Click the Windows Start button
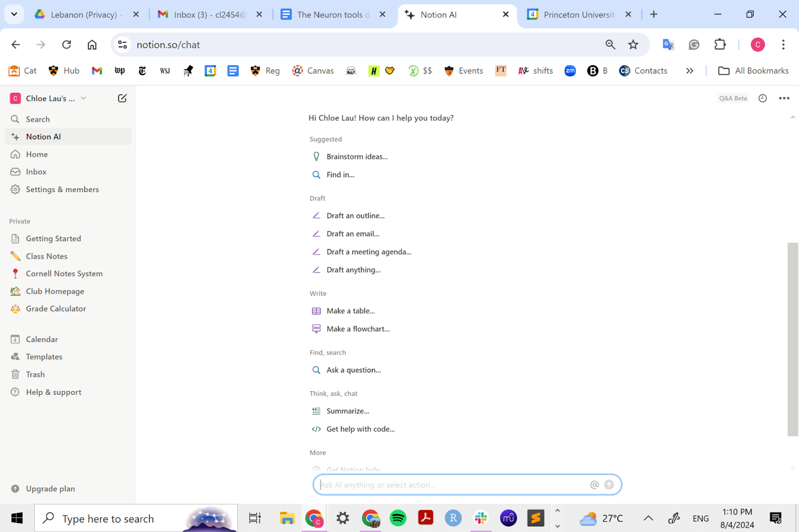799x532 pixels. click(17, 519)
